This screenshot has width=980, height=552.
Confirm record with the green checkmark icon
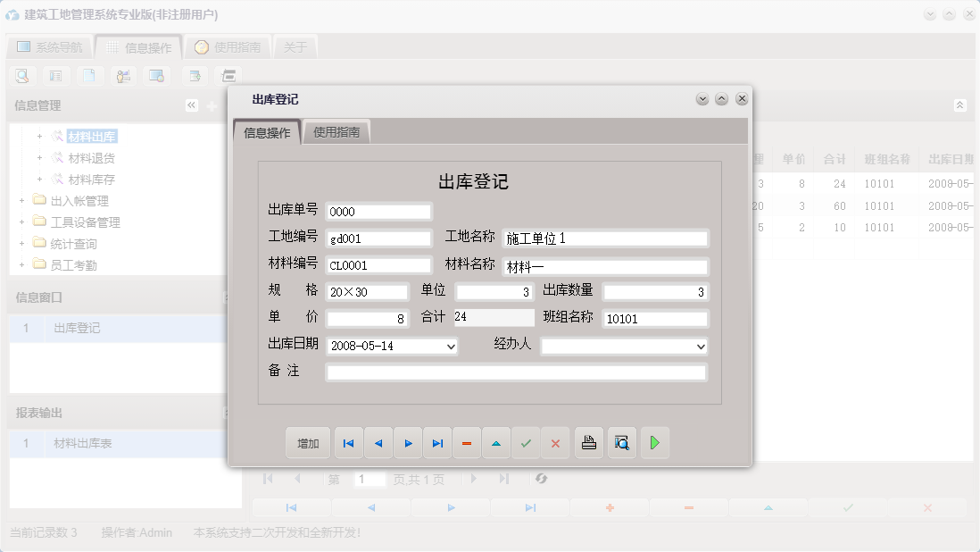pos(526,442)
